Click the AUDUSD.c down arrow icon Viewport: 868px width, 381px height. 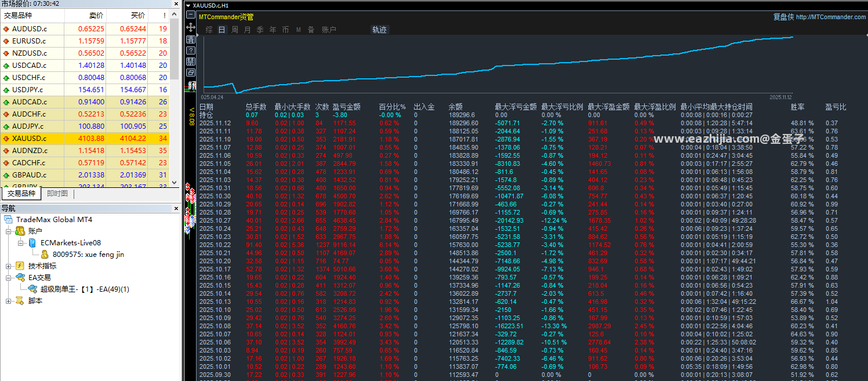pyautogui.click(x=6, y=29)
